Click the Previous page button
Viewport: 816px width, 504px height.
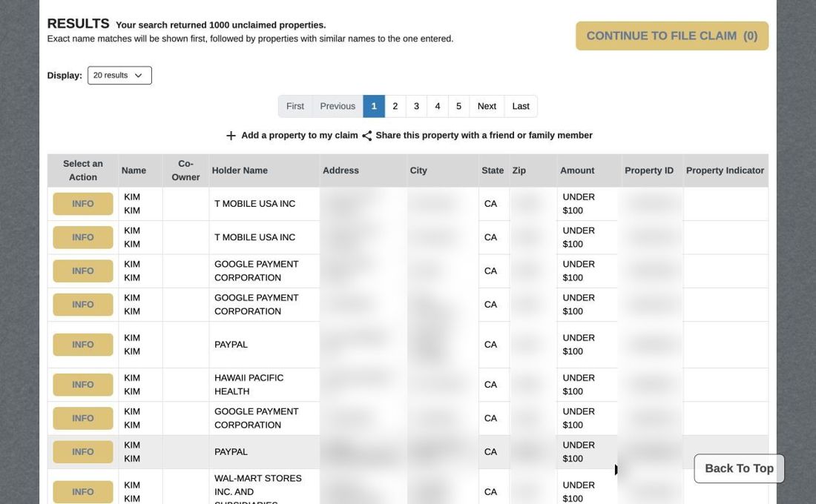(338, 106)
